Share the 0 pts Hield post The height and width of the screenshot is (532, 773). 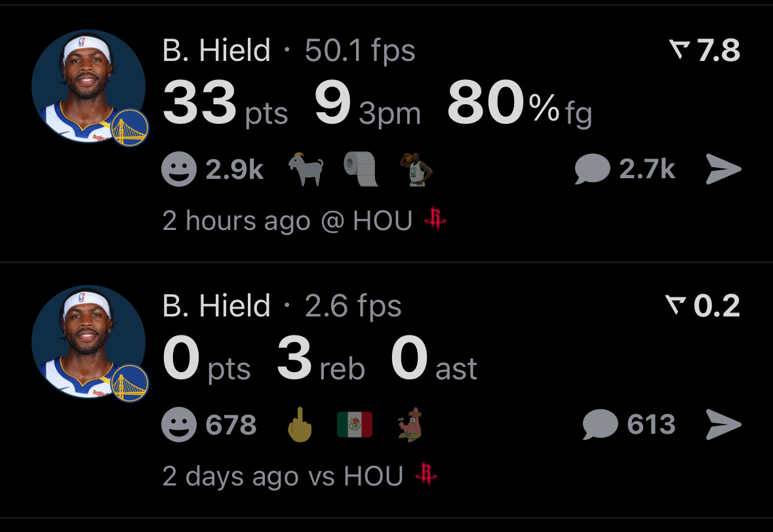723,424
